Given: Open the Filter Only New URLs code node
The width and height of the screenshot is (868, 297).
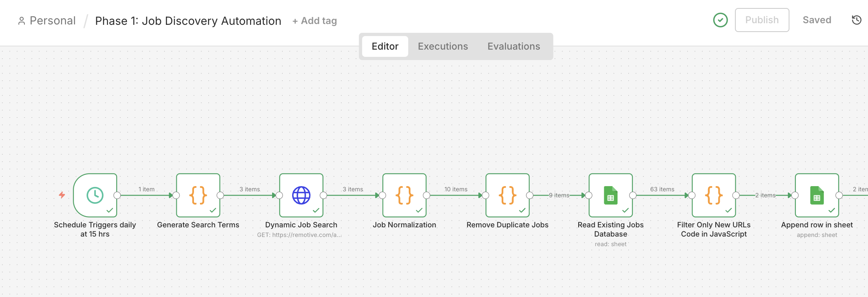Looking at the screenshot, I should click(714, 195).
